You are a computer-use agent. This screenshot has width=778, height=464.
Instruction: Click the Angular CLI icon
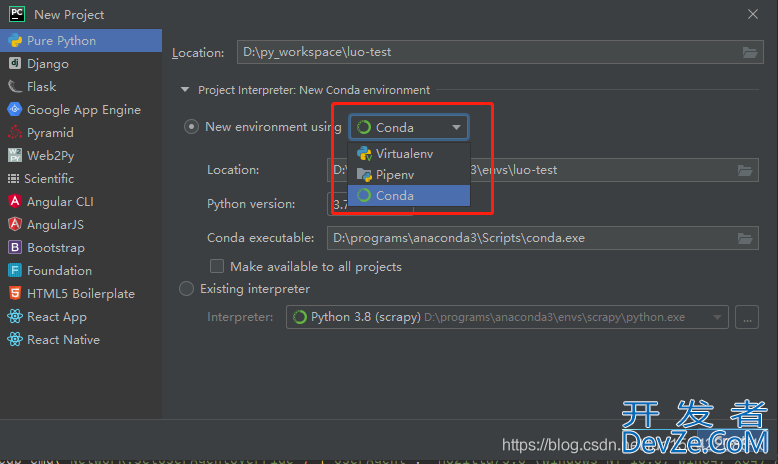(x=15, y=201)
